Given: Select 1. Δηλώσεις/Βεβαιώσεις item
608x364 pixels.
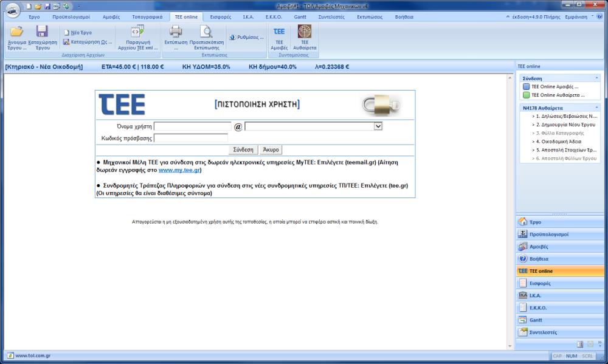Looking at the screenshot, I should coord(565,116).
